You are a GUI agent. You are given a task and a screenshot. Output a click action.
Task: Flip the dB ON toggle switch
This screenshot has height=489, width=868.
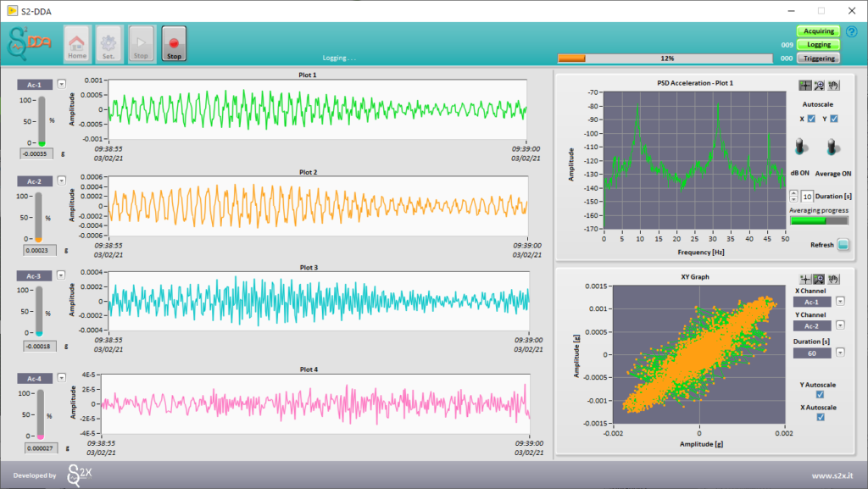point(800,147)
